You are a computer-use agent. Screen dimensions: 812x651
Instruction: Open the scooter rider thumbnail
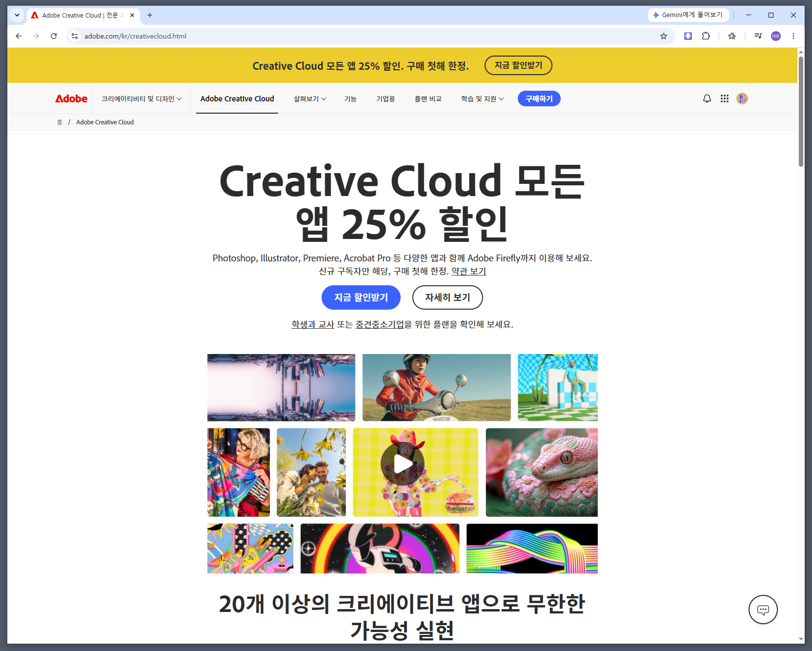(x=437, y=388)
